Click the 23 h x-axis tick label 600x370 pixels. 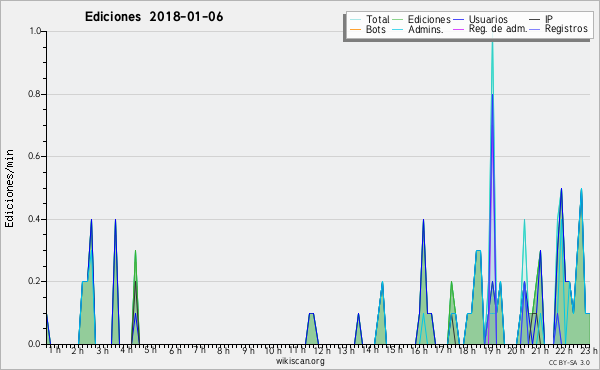click(x=589, y=350)
